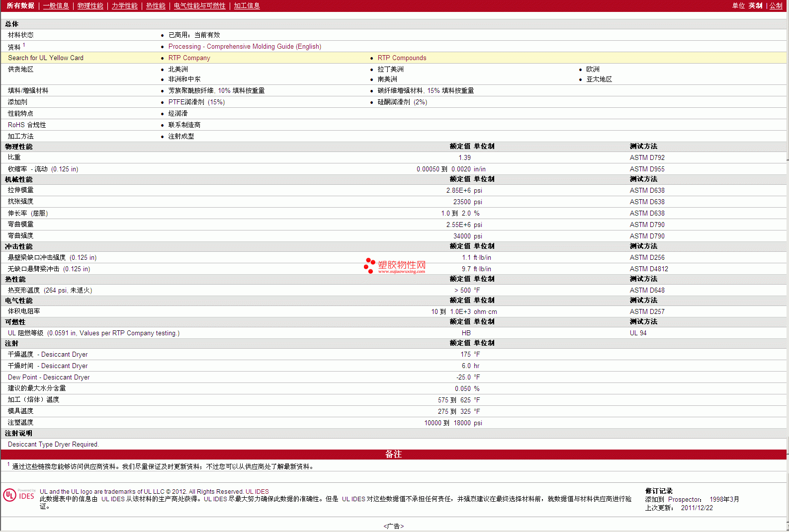
Task: Click the <广告> placeholder at bottom
Action: click(x=393, y=526)
